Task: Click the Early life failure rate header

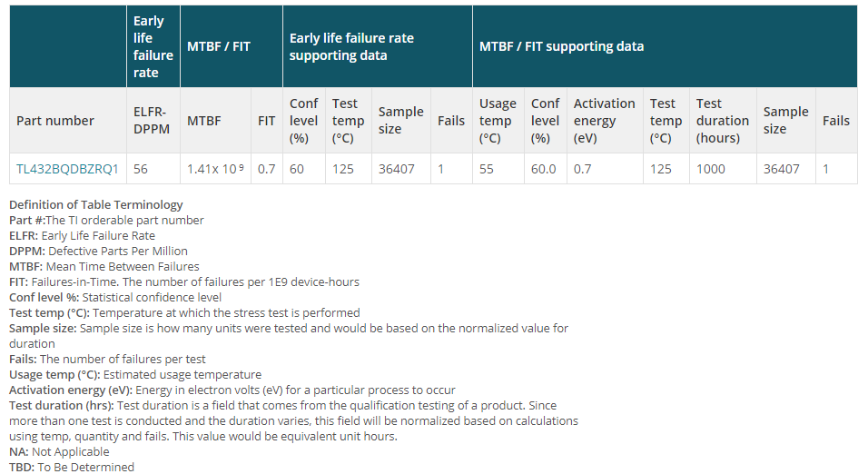Action: [x=153, y=46]
